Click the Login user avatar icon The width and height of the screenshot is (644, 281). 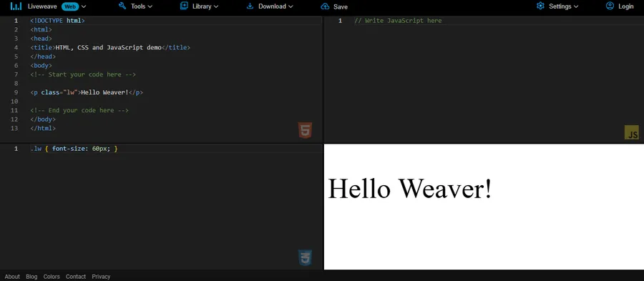pyautogui.click(x=610, y=6)
